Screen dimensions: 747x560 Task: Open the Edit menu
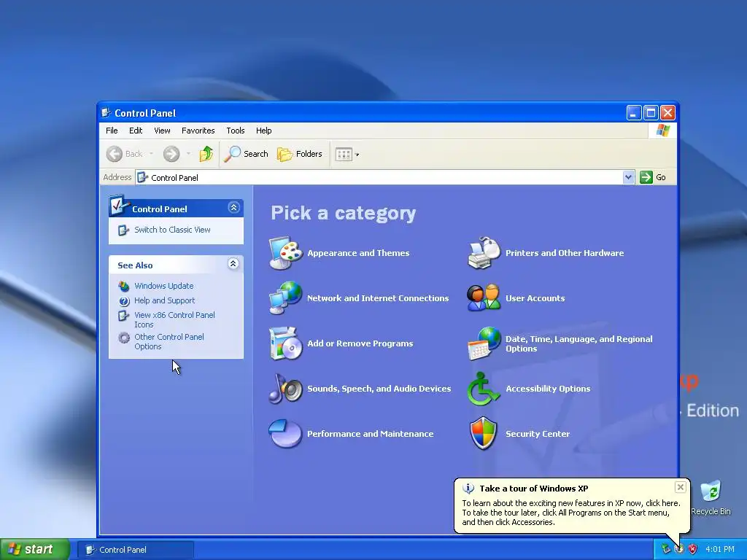[x=136, y=131]
